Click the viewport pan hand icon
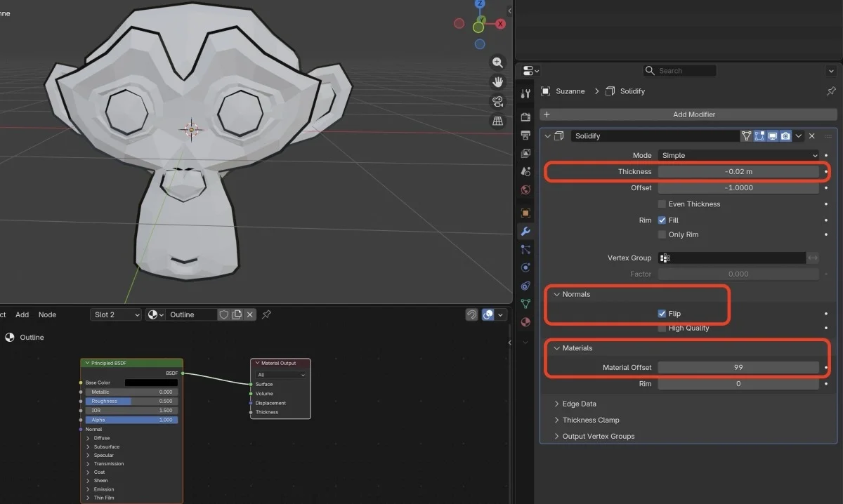The height and width of the screenshot is (504, 843). pos(498,82)
